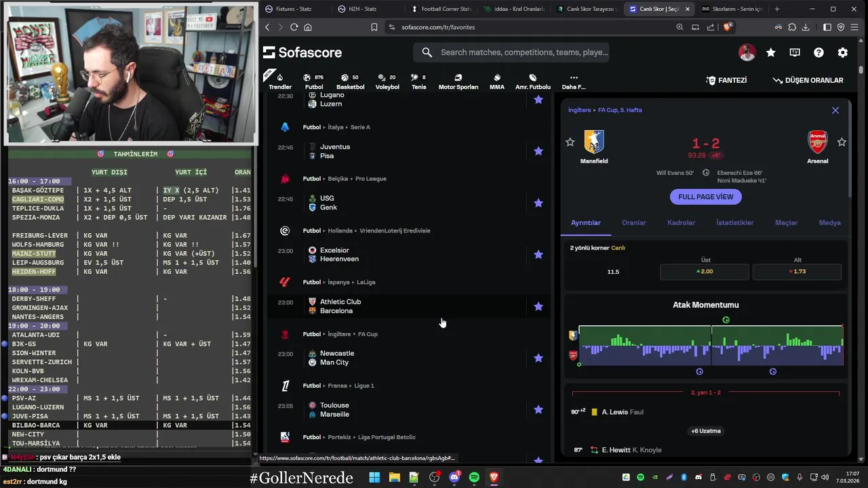Open File Explorer from the taskbar
Image resolution: width=868 pixels, height=488 pixels.
point(394,477)
